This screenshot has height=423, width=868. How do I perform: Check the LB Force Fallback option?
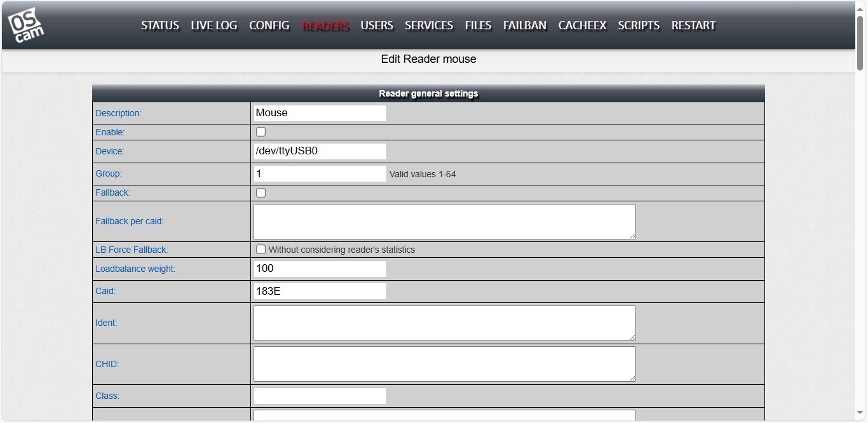tap(261, 250)
